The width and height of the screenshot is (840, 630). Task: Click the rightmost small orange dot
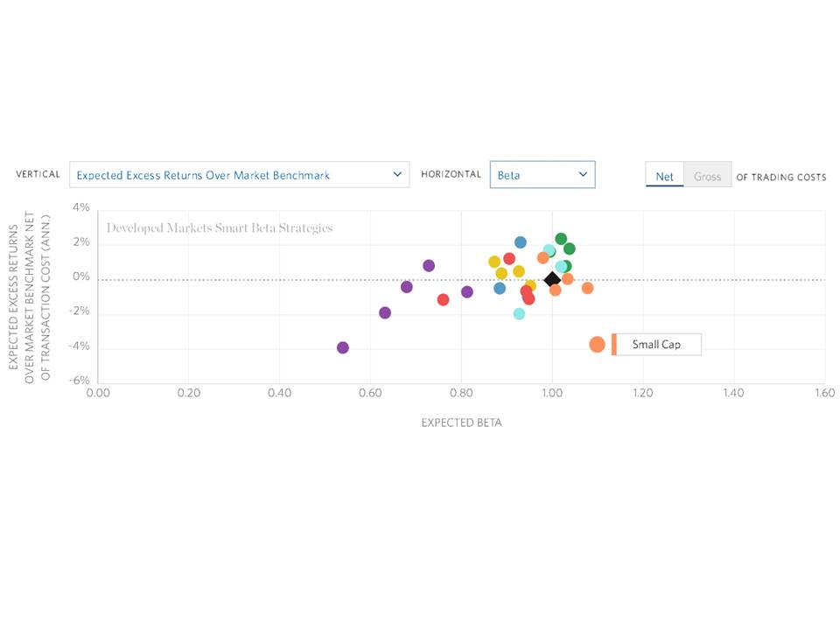tap(587, 288)
